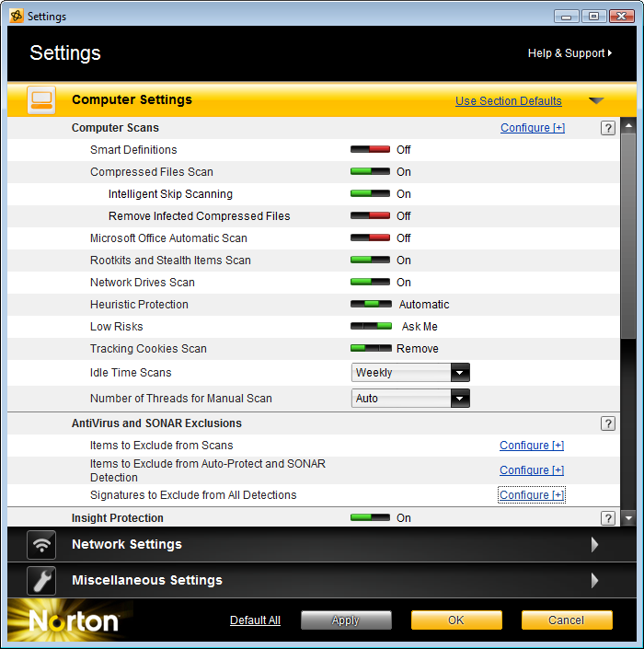Click the 'Tracking Cookies Scan' label
644x649 pixels.
click(x=148, y=349)
